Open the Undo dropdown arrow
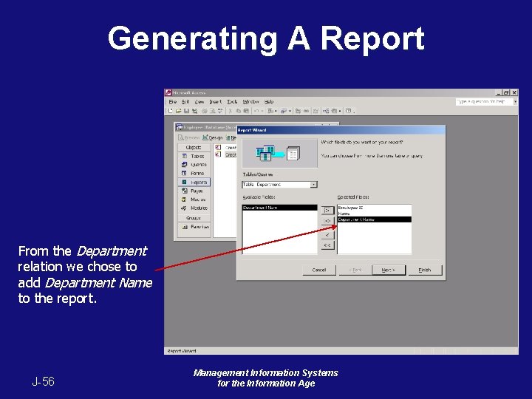532x399 pixels. [x=262, y=111]
